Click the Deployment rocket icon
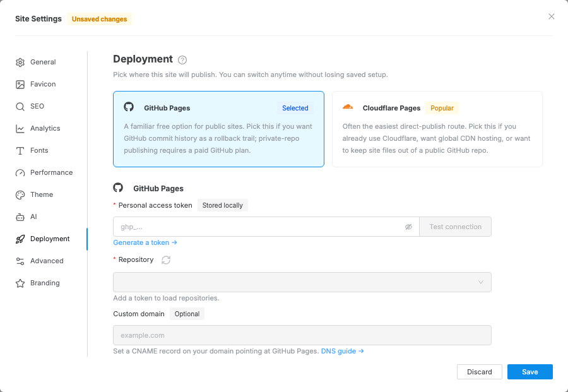 (x=20, y=239)
